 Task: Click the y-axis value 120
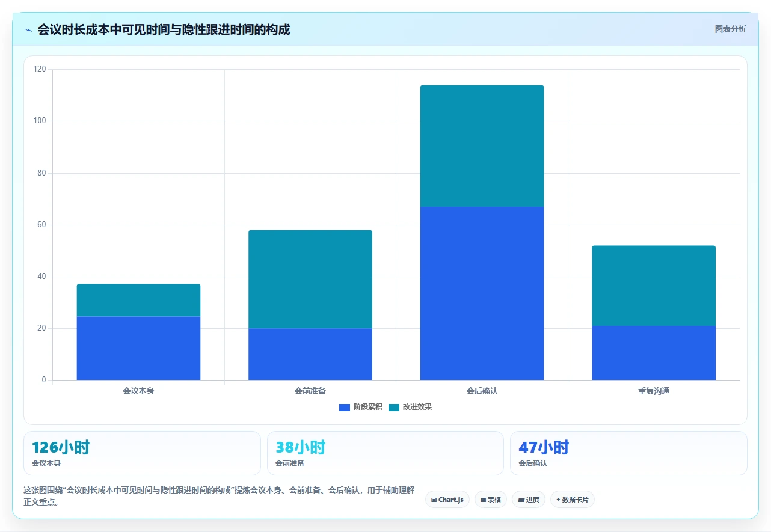point(40,69)
